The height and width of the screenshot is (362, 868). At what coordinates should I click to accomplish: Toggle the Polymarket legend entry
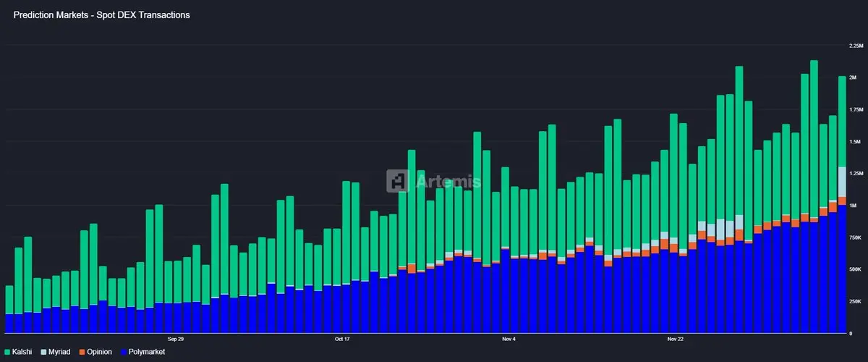[142, 351]
